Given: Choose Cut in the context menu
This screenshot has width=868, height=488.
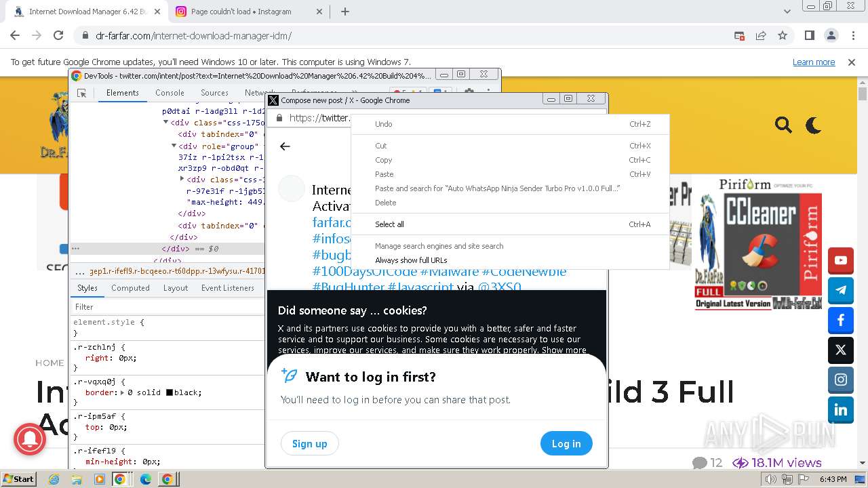Looking at the screenshot, I should tap(510, 146).
